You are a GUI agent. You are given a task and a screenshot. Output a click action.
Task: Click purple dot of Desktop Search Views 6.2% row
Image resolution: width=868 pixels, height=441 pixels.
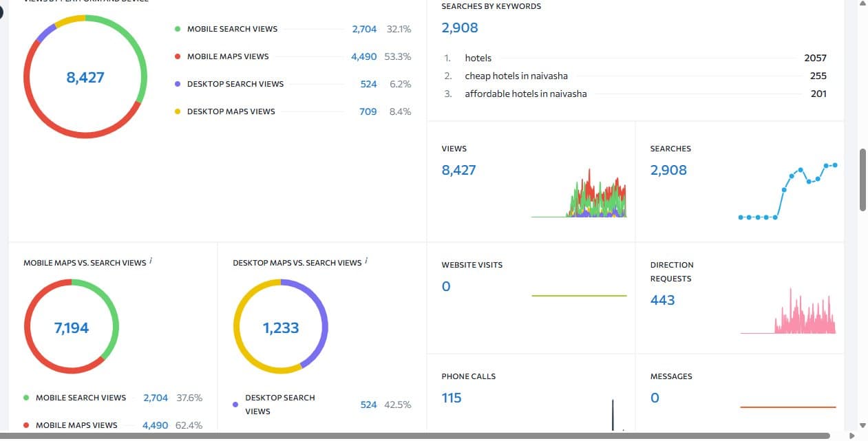coord(178,84)
